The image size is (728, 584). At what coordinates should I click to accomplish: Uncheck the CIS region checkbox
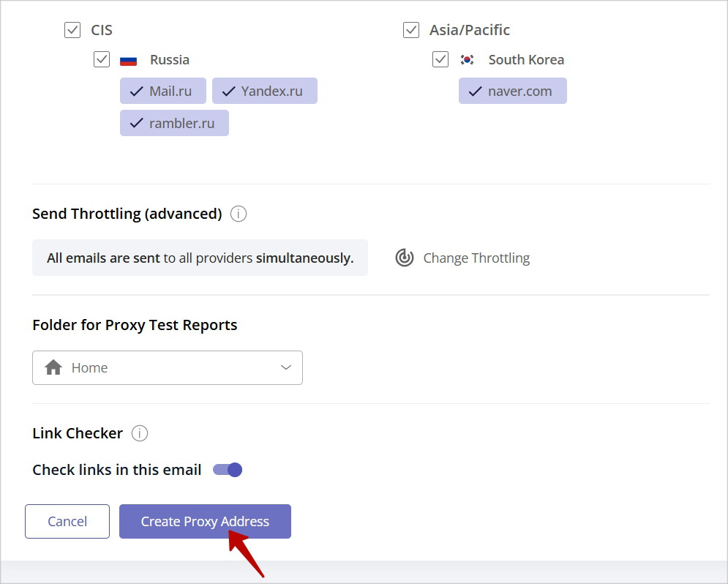pos(72,30)
